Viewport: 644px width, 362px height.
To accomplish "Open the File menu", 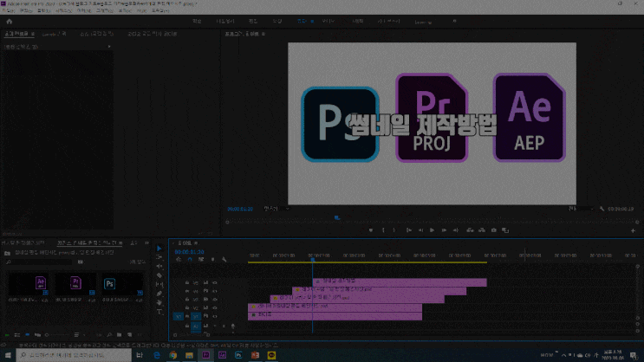I will point(8,10).
